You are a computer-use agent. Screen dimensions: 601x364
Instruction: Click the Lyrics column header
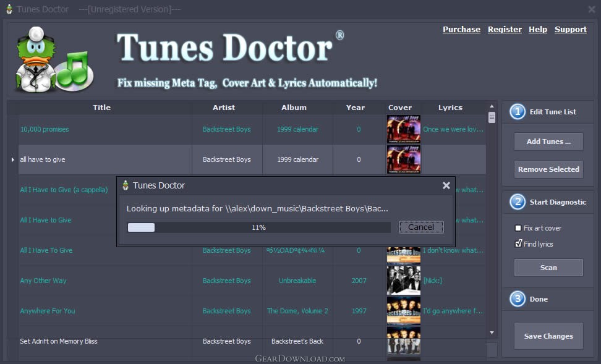tap(450, 108)
